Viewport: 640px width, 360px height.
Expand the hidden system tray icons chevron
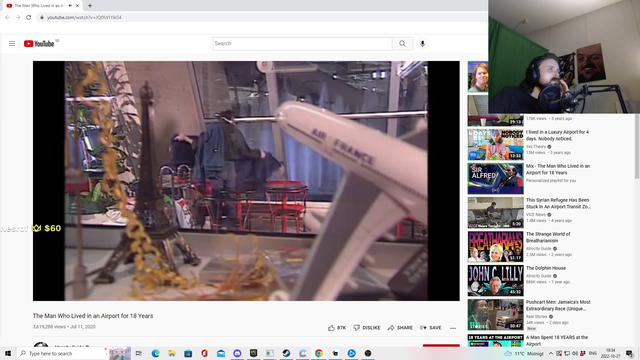(551, 353)
